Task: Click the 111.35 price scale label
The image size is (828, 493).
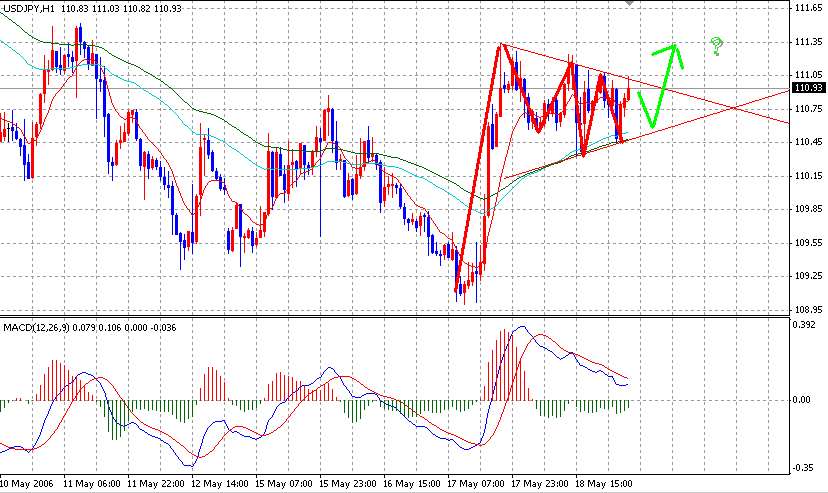Action: point(808,42)
